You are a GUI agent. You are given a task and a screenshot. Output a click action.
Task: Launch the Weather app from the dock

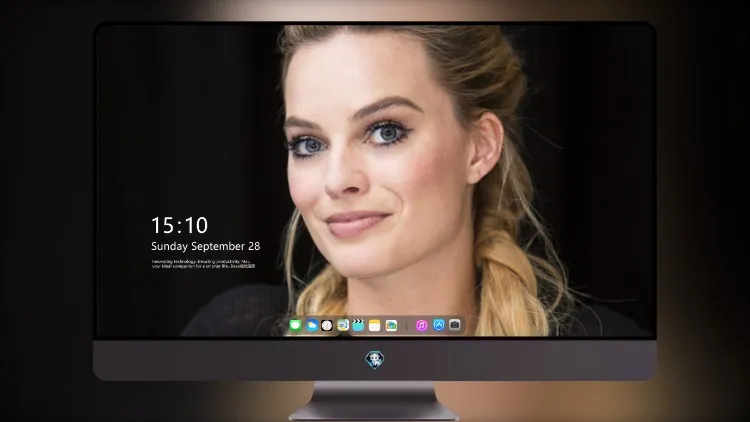(x=312, y=325)
